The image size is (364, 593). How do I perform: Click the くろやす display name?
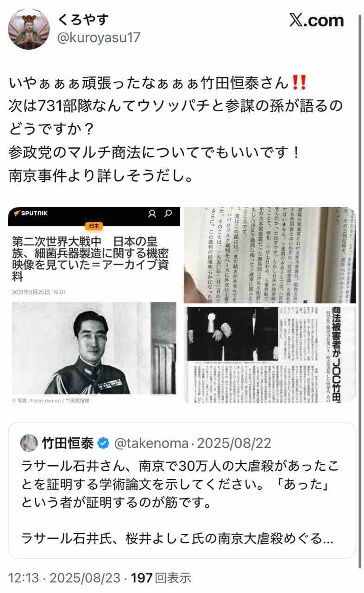pyautogui.click(x=83, y=19)
